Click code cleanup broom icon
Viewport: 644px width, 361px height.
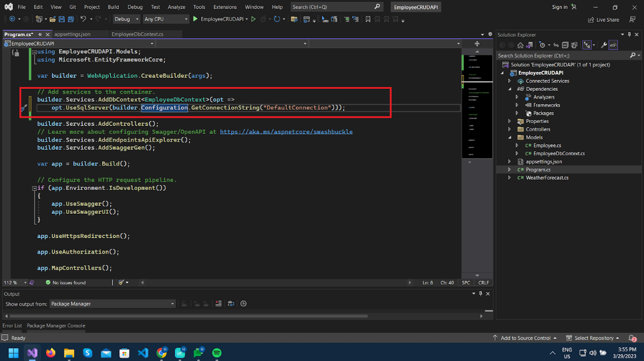(x=121, y=282)
